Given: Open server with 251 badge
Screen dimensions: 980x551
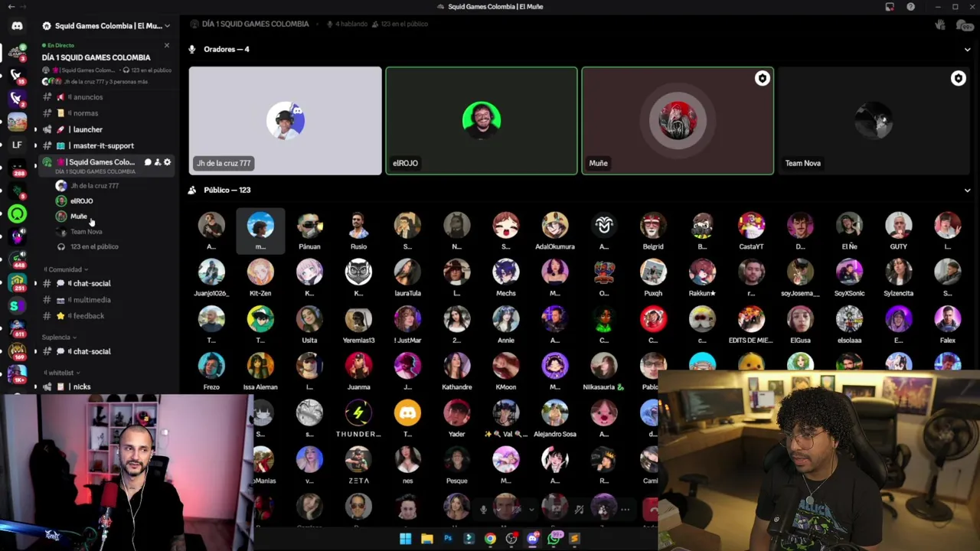Looking at the screenshot, I should point(17,283).
